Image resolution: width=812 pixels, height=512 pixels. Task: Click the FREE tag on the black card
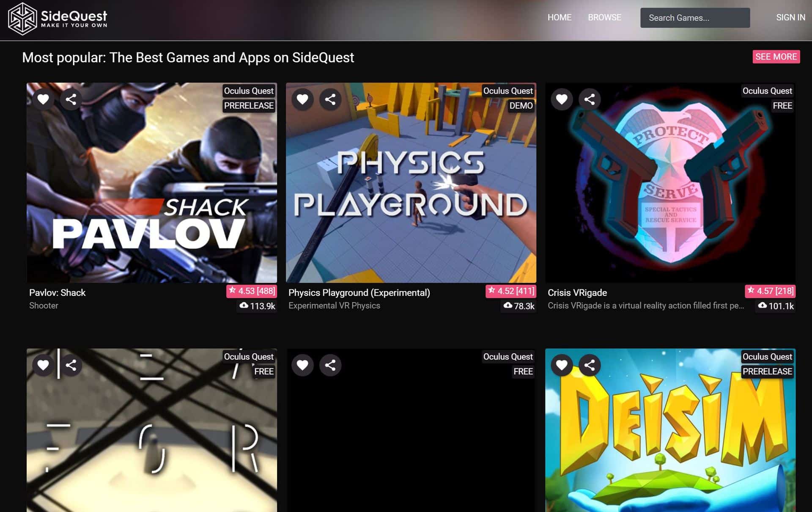point(523,372)
